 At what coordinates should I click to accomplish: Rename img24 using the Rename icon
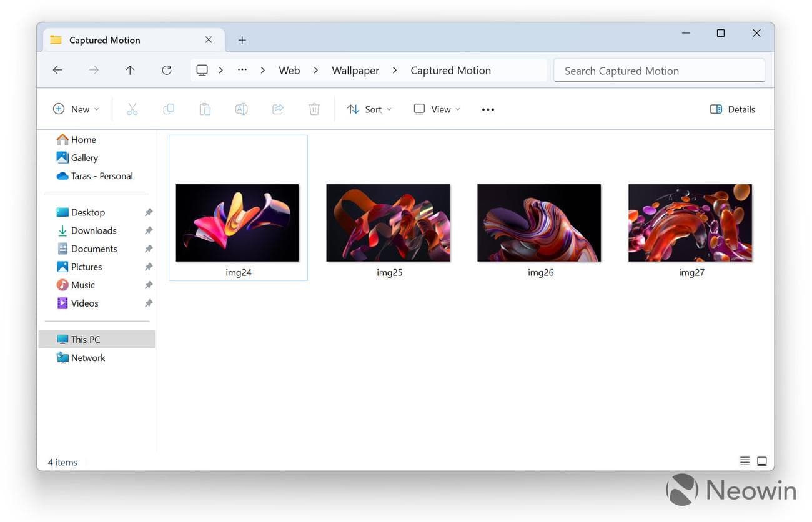click(x=241, y=109)
